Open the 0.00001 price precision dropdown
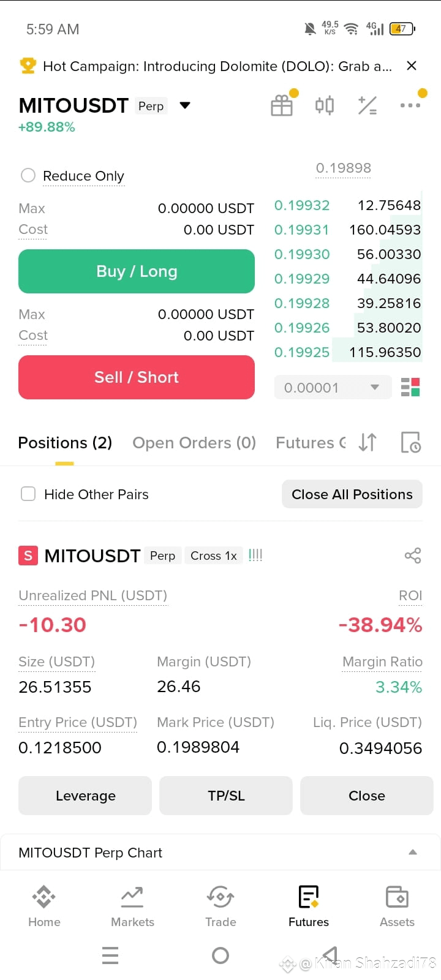 point(333,387)
